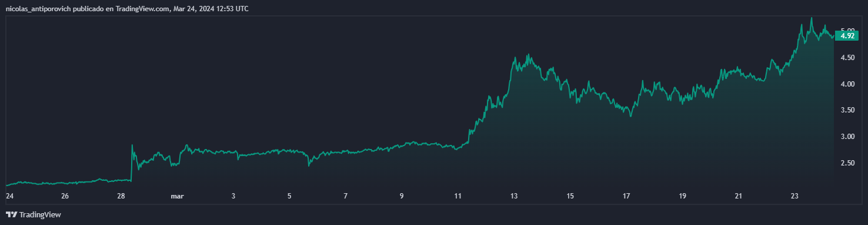868x225 pixels.
Task: Click date label 15 on time axis
Action: pos(570,196)
